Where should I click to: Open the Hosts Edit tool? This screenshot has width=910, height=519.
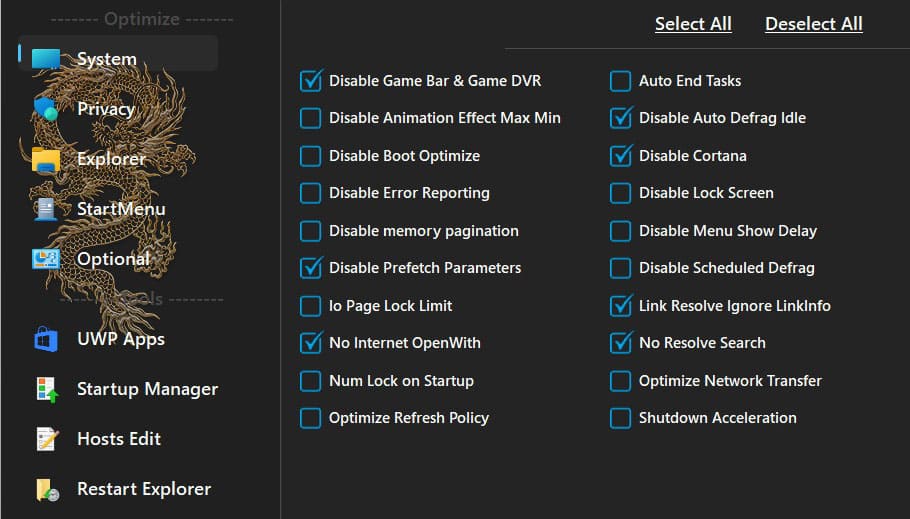click(x=119, y=438)
